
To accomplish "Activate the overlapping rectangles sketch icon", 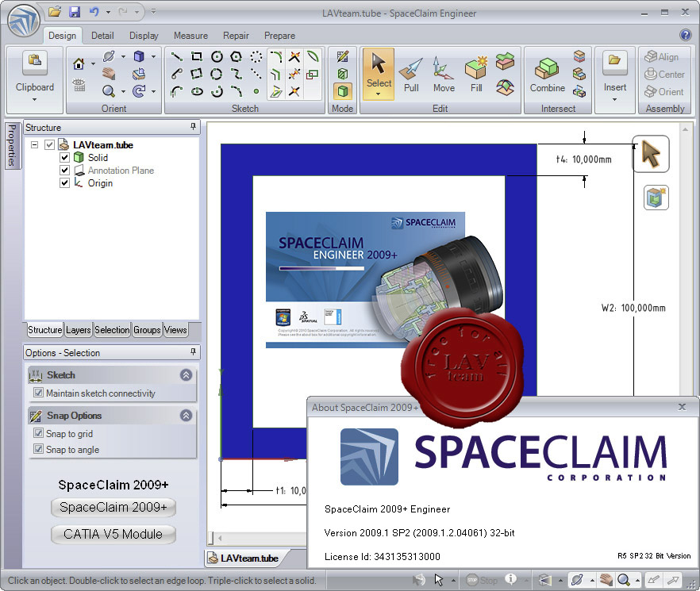I will (x=313, y=74).
